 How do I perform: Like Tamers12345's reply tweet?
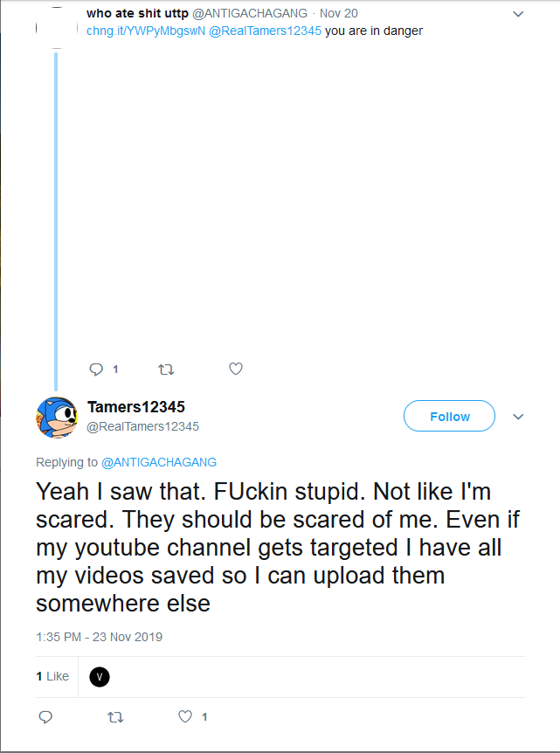[185, 717]
